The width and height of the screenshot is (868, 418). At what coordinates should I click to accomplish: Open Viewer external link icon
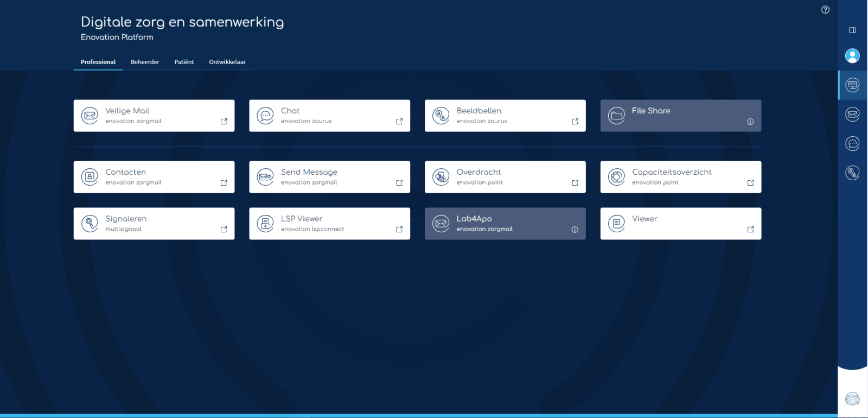[751, 230]
